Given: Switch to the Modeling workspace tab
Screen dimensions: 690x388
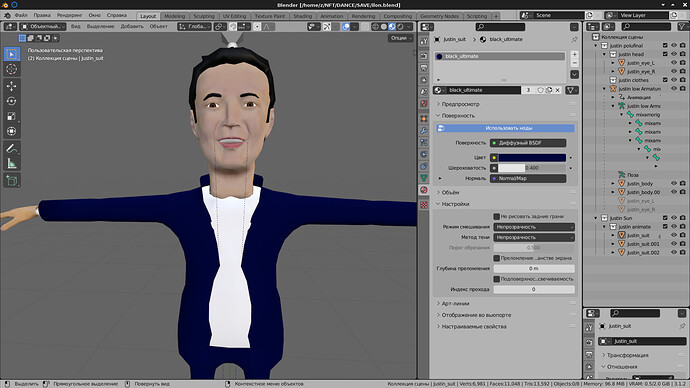Looking at the screenshot, I should point(175,16).
